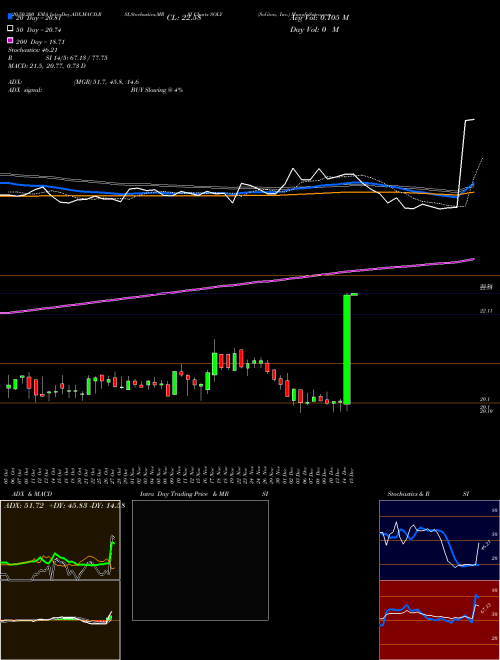The image size is (500, 660).
Task: Click the MACD histogram chart panel
Action: [60, 620]
